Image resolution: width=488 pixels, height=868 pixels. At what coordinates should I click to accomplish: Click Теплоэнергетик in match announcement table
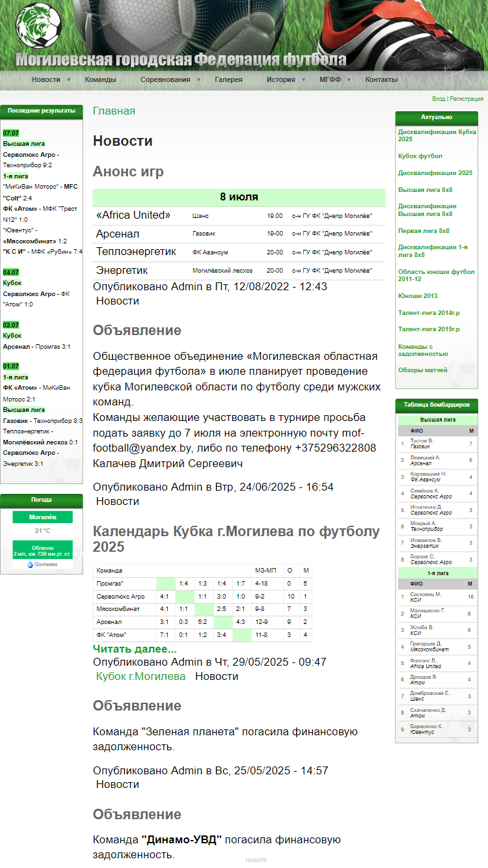tap(136, 252)
